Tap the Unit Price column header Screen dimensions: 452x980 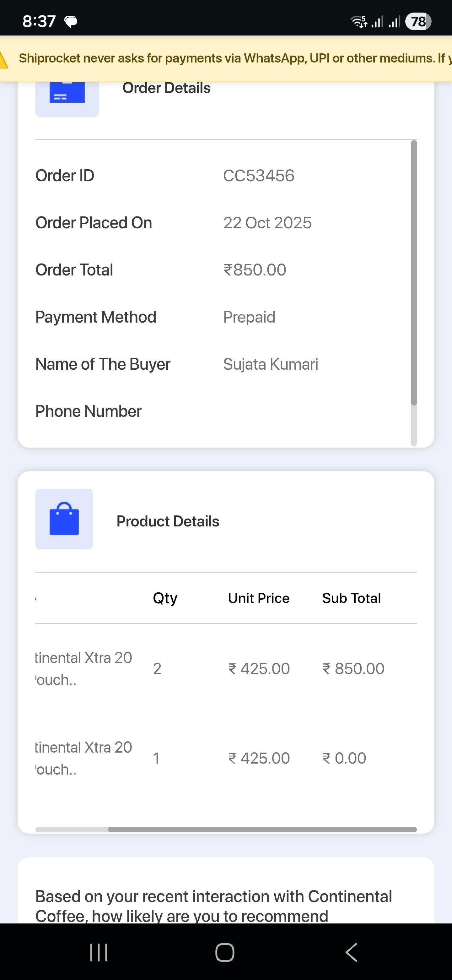(259, 598)
